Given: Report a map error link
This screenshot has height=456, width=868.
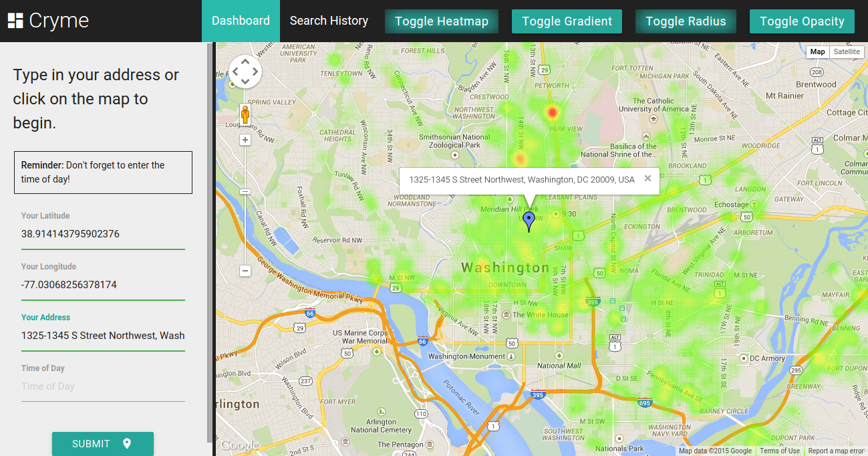Looking at the screenshot, I should pyautogui.click(x=836, y=451).
